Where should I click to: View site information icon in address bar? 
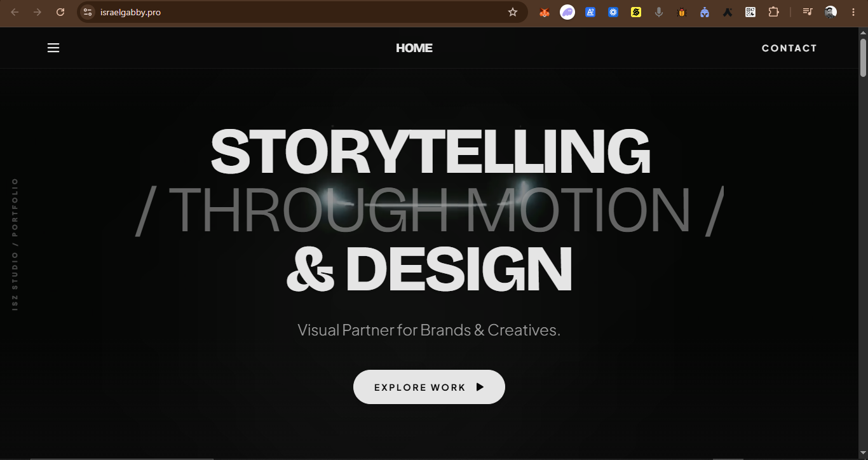88,12
